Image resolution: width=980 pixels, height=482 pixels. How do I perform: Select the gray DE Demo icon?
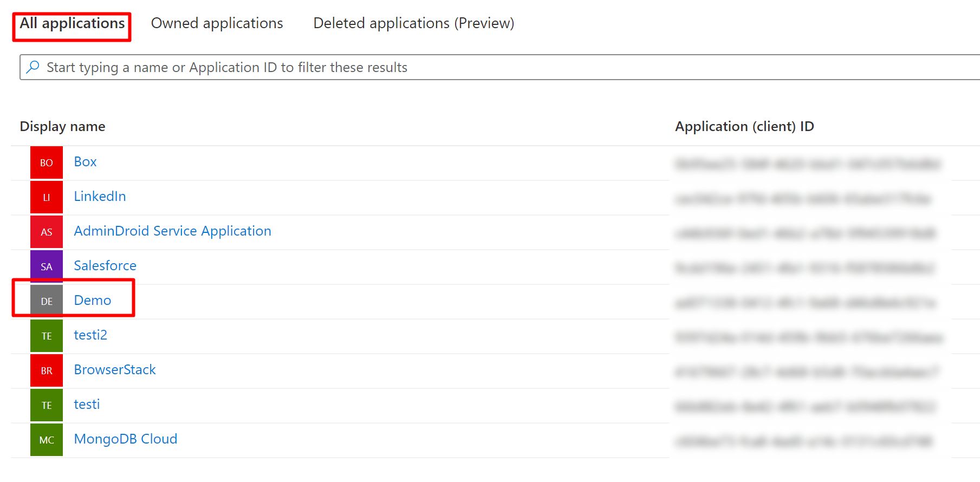[x=47, y=301]
